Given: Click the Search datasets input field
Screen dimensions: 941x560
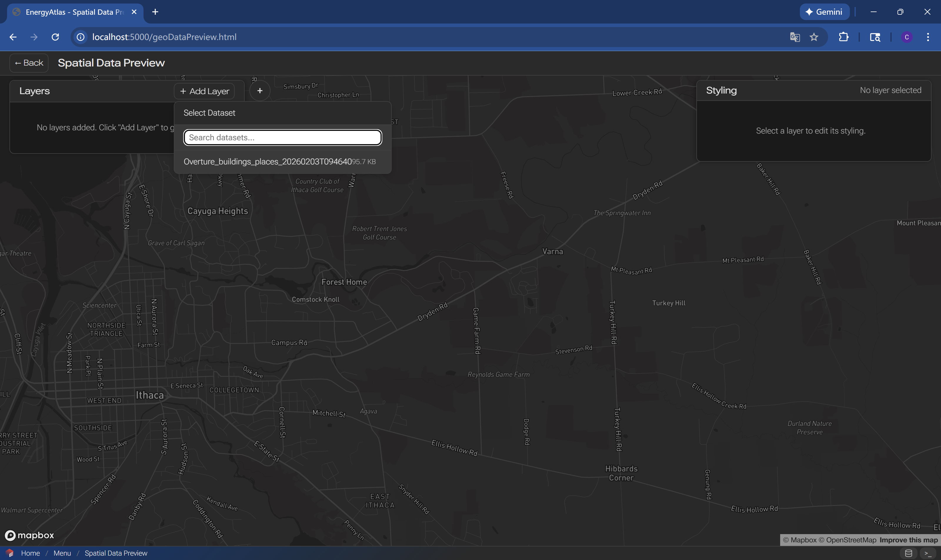Looking at the screenshot, I should 282,137.
